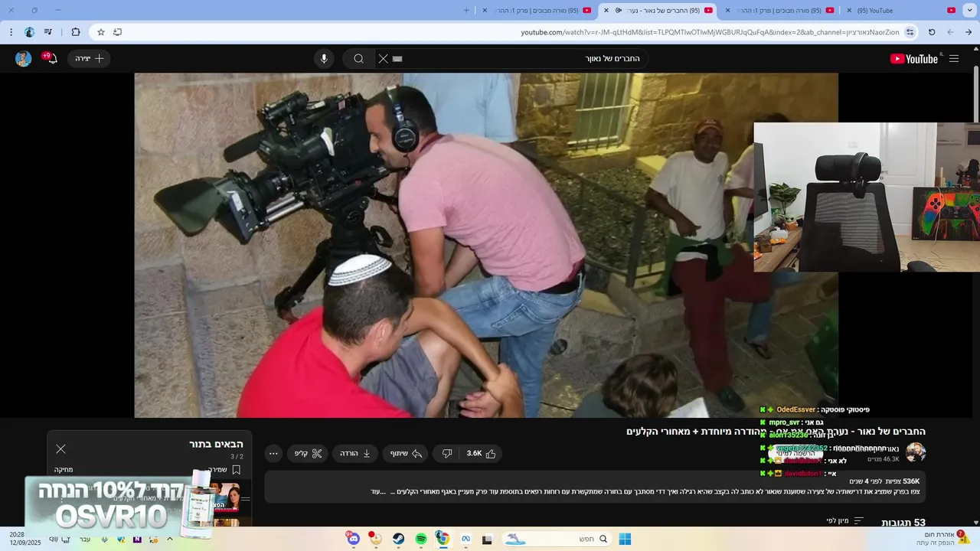Open the יצירה create button

tap(89, 59)
